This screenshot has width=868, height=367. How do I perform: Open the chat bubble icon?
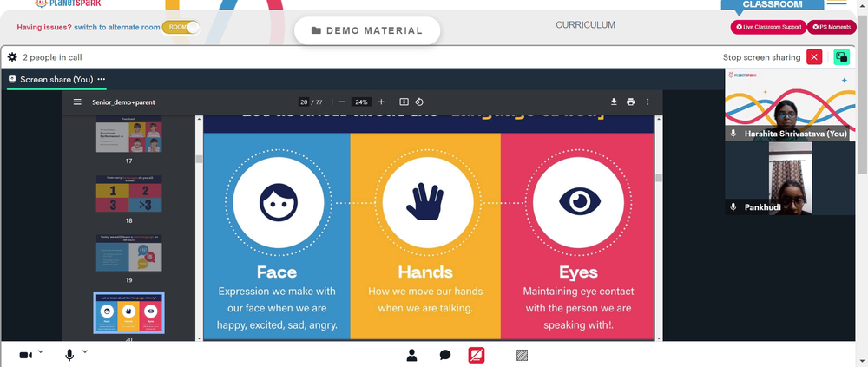click(x=445, y=356)
